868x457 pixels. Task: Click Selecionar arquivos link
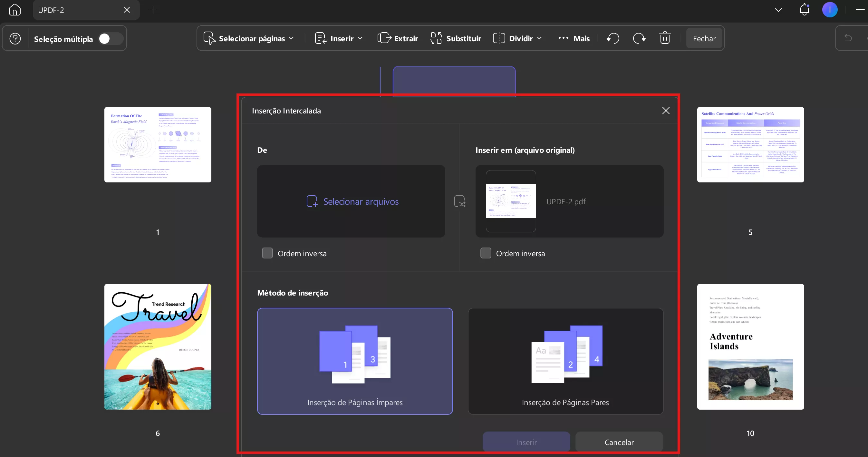[x=352, y=201]
